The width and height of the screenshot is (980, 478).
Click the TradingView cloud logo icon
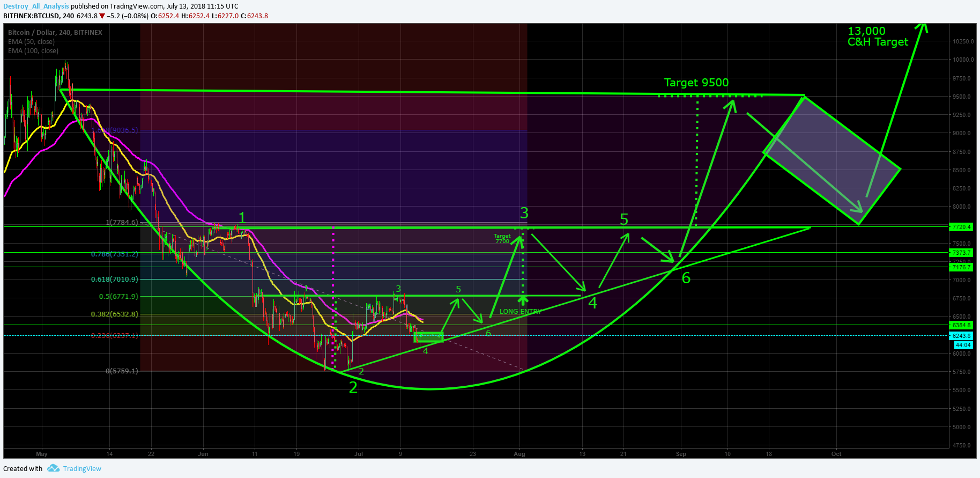point(53,468)
